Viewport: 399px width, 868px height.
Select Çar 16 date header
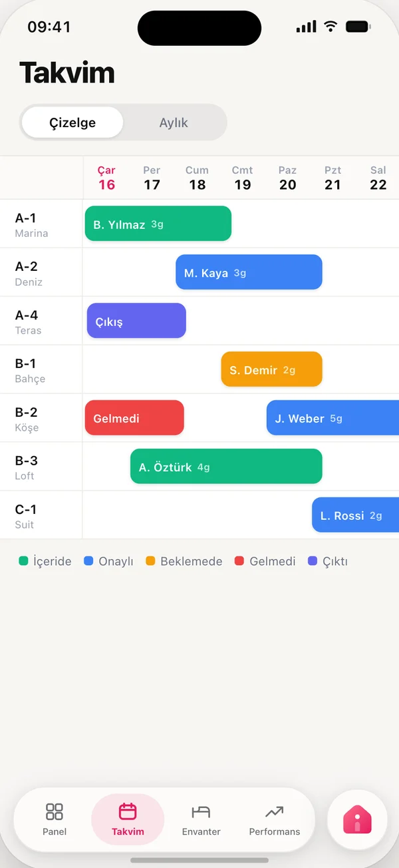106,178
